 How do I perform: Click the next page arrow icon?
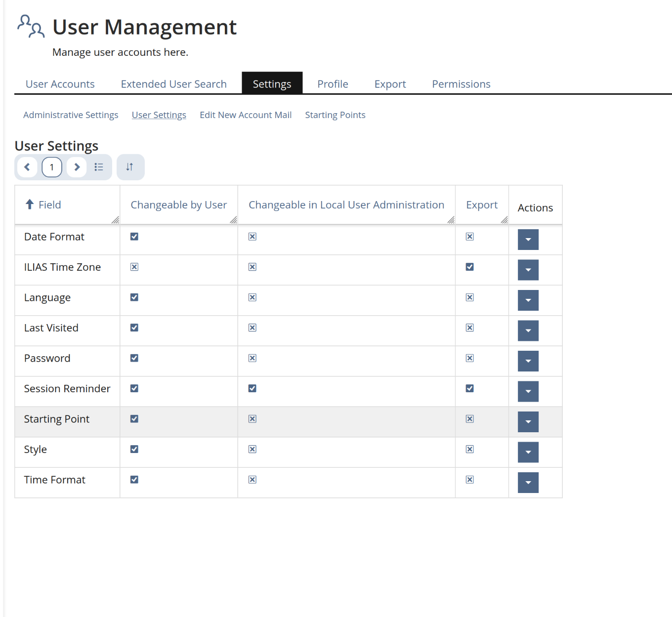pos(77,167)
